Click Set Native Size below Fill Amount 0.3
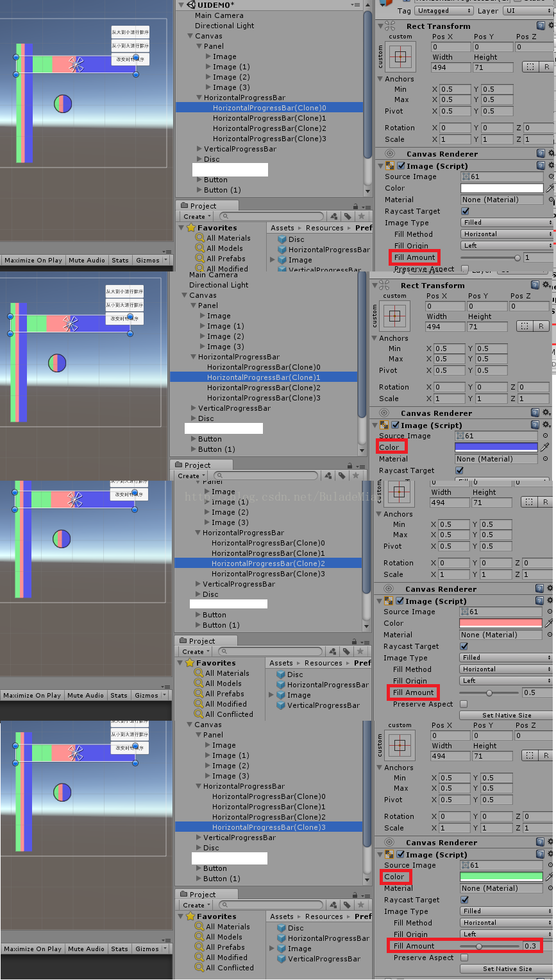This screenshot has width=556, height=980. (x=507, y=969)
